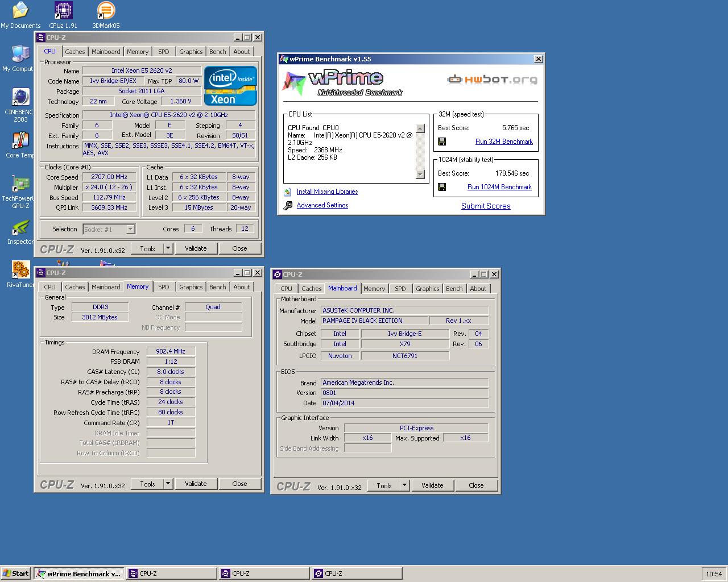The height and width of the screenshot is (582, 728).
Task: Open Tools dropdown arrow in CPU window
Action: [168, 248]
